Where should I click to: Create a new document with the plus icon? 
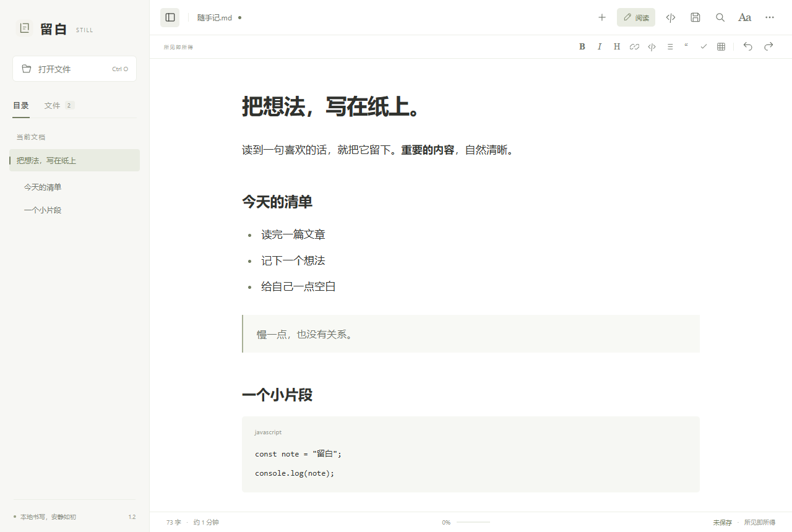602,17
